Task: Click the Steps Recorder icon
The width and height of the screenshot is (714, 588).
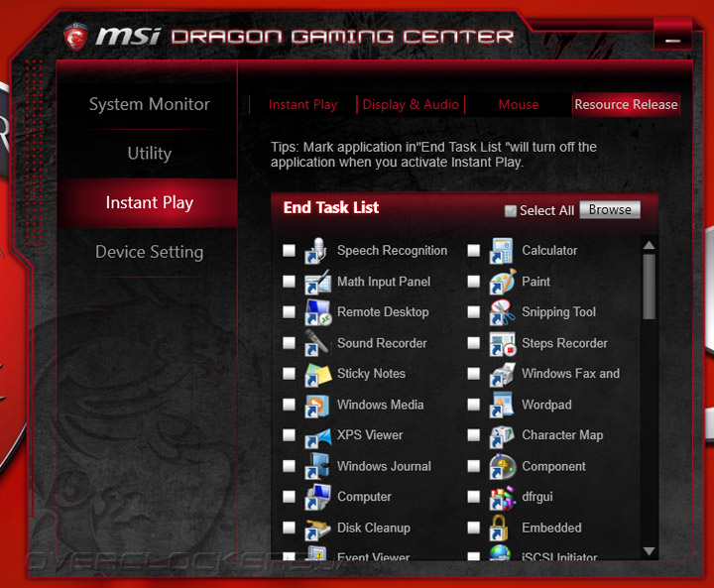Action: (502, 343)
